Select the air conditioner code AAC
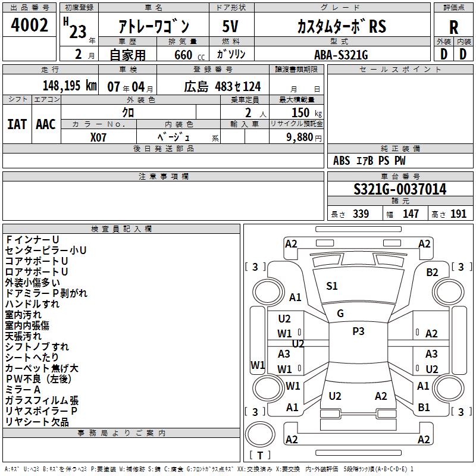The height and width of the screenshot is (476, 476). pos(46,124)
